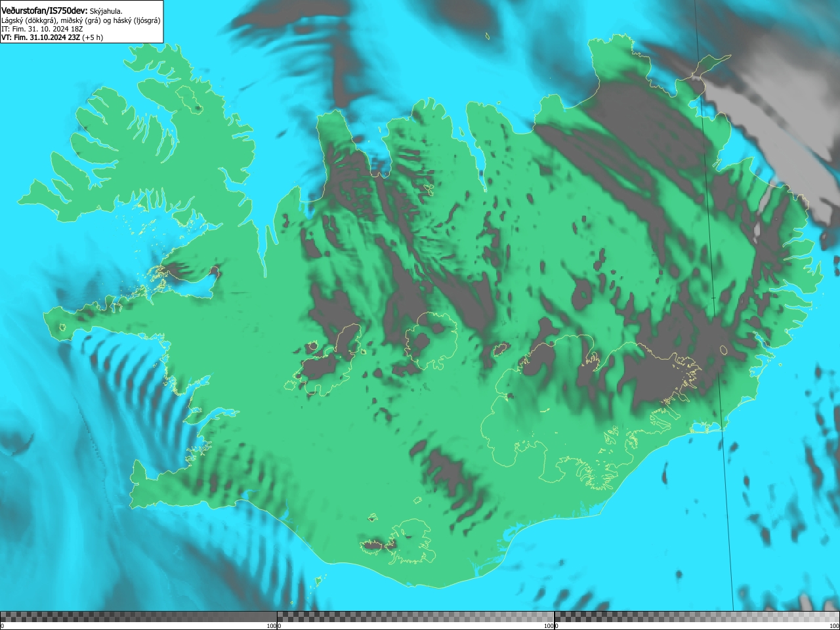840x630 pixels.
Task: Click the low cloud dark gray color scale bar
Action: 138,617
